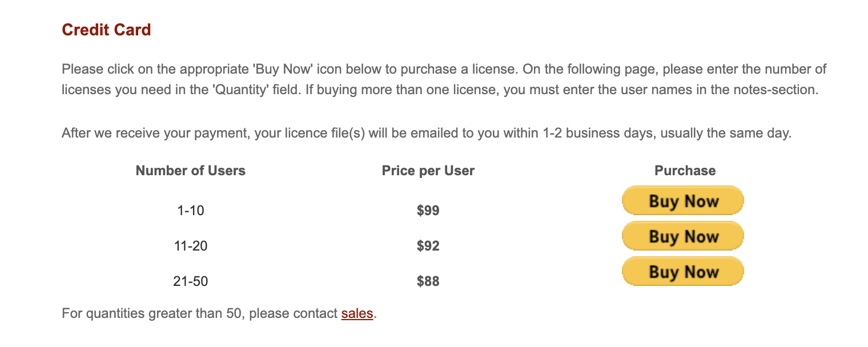Open the sales contact link
The height and width of the screenshot is (347, 868).
tap(357, 313)
